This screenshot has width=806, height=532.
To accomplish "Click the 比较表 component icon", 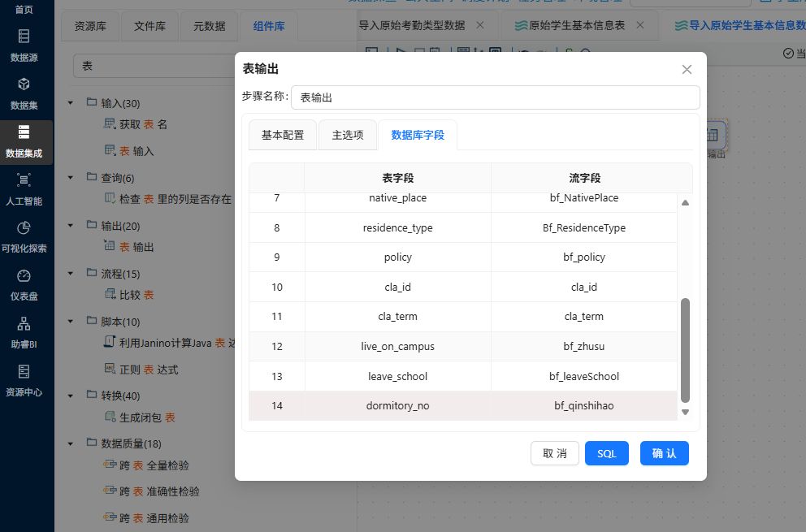I will 110,294.
